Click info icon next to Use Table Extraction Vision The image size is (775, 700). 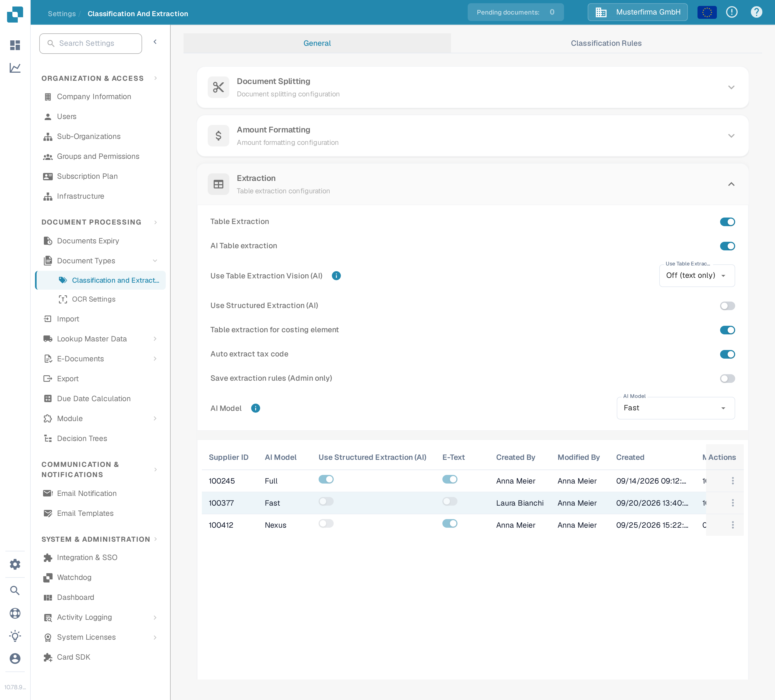click(x=336, y=276)
